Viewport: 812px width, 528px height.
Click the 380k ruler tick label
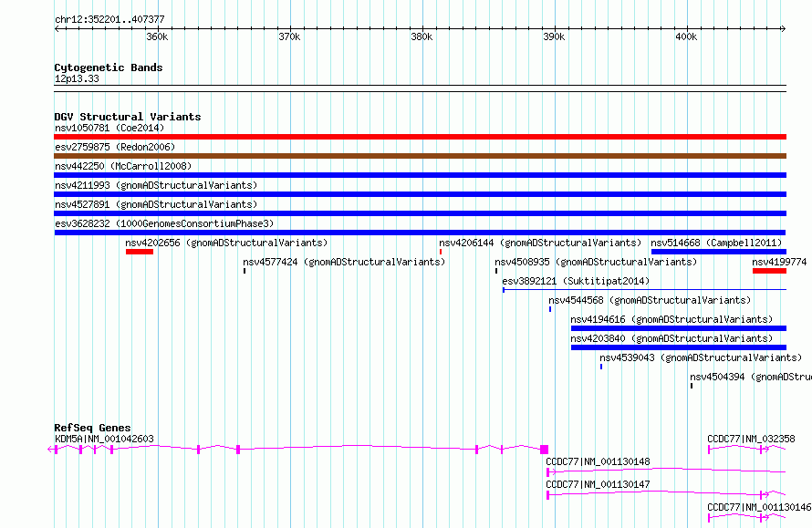(422, 36)
